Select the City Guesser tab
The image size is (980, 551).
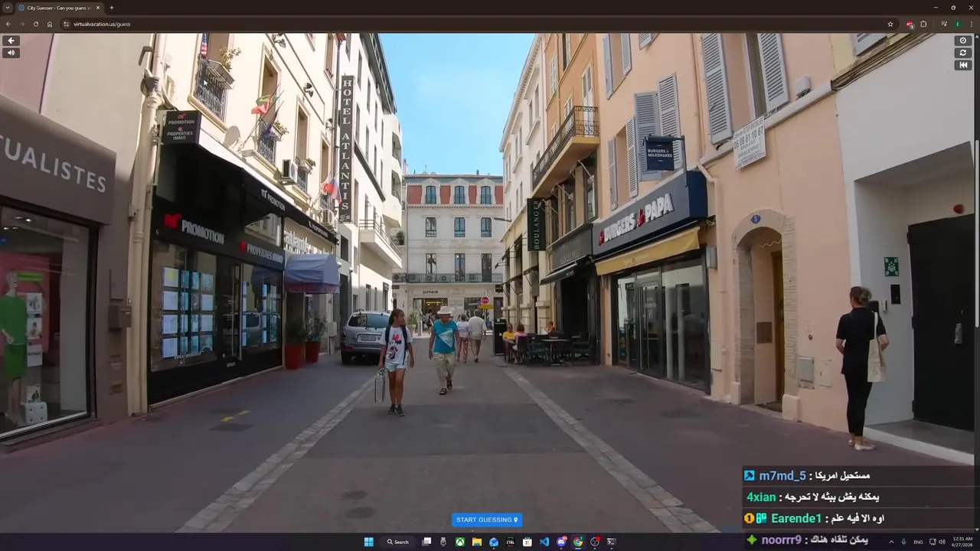(x=58, y=8)
